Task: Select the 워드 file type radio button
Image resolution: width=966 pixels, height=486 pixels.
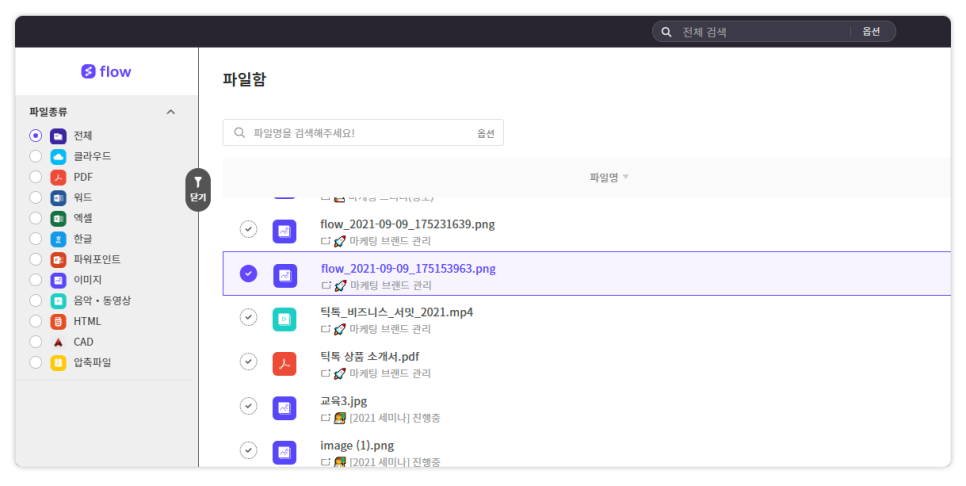Action: tap(36, 198)
